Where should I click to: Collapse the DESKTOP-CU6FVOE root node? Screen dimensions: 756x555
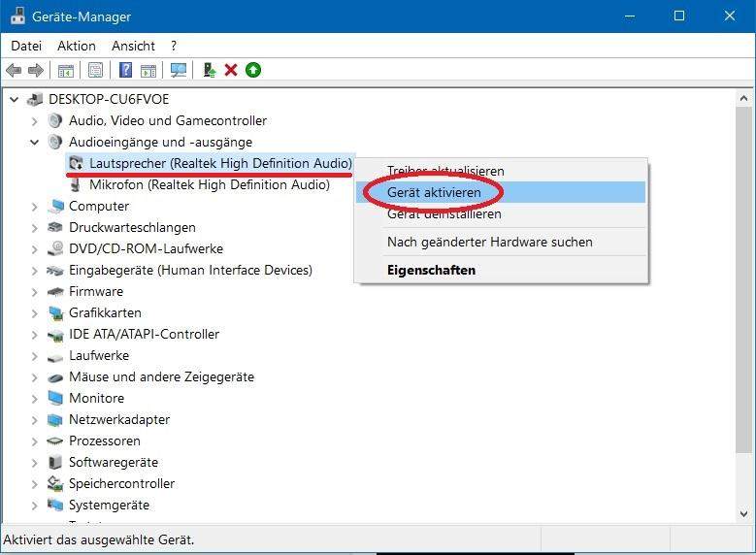(x=14, y=99)
